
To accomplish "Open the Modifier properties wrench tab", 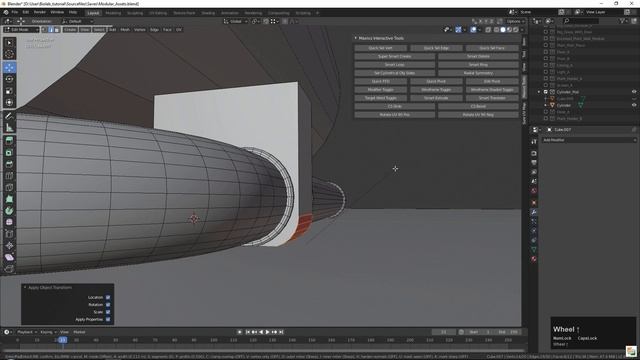I will (533, 212).
